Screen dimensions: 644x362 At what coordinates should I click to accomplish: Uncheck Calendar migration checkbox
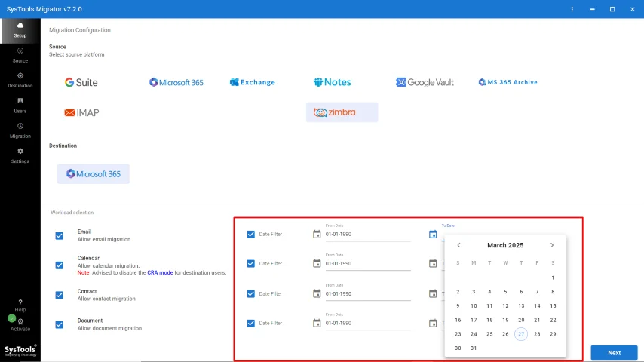[59, 265]
